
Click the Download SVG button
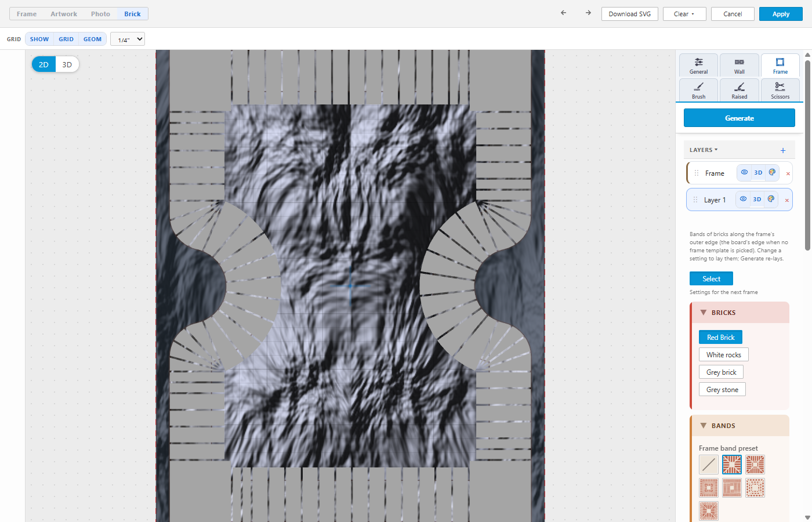click(x=630, y=14)
